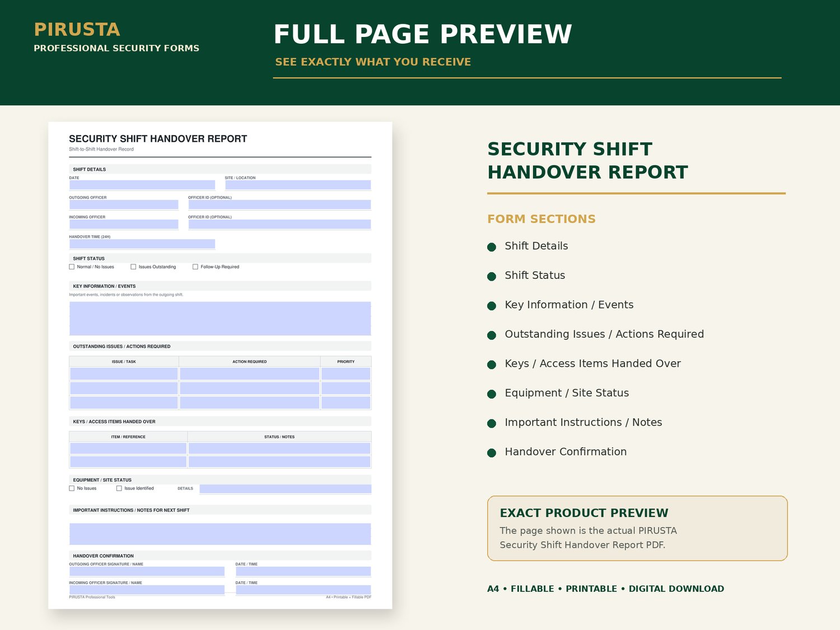840x630 pixels.
Task: Click the form title 'SECURITY SHIFT HANDOVER REPORT'
Action: coord(158,139)
